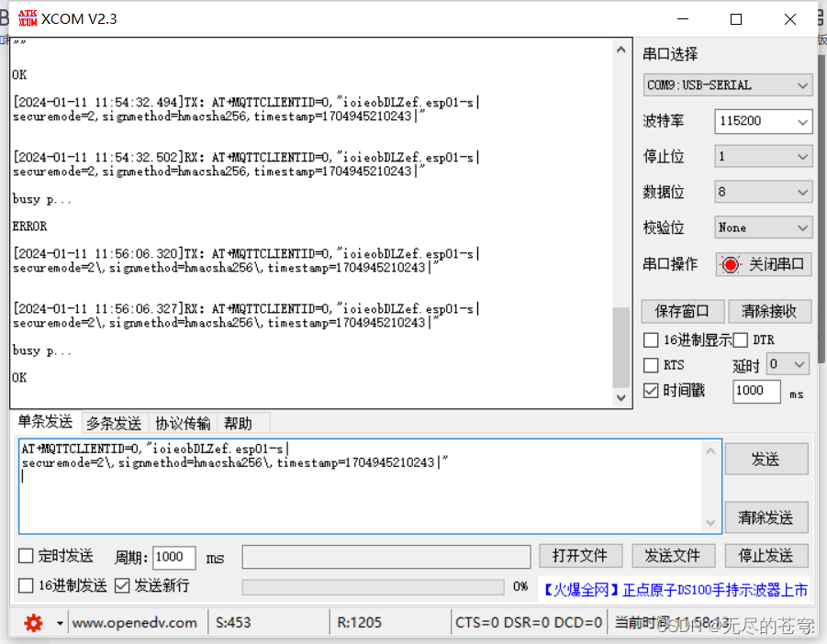
Task: Click the S:453 sent counter
Action: point(233,623)
